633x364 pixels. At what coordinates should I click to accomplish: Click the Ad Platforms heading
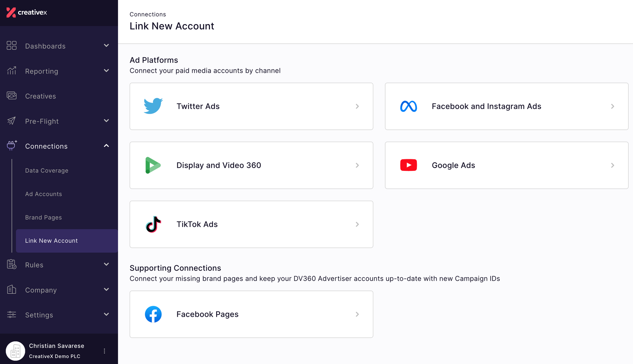[154, 60]
